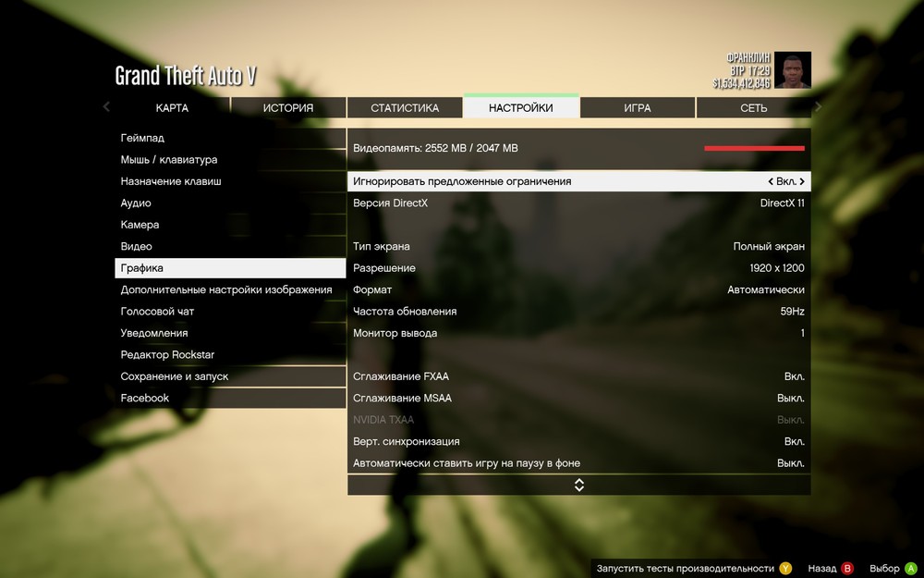The height and width of the screenshot is (578, 924).
Task: Change the Разрешение setting
Action: [x=579, y=268]
